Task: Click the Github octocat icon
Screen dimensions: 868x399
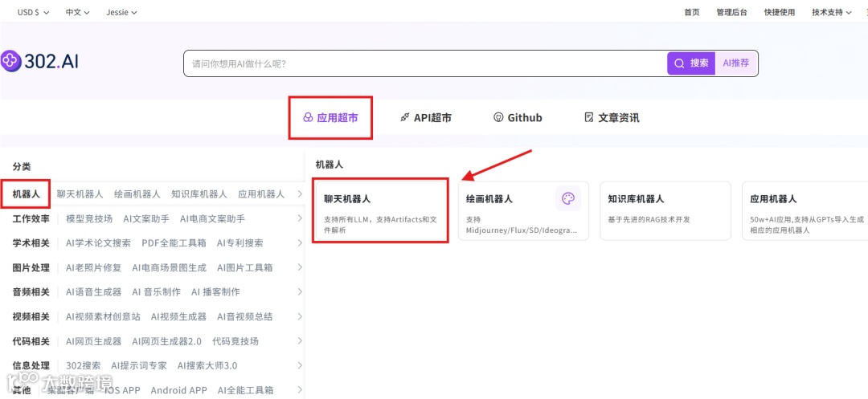Action: [498, 118]
